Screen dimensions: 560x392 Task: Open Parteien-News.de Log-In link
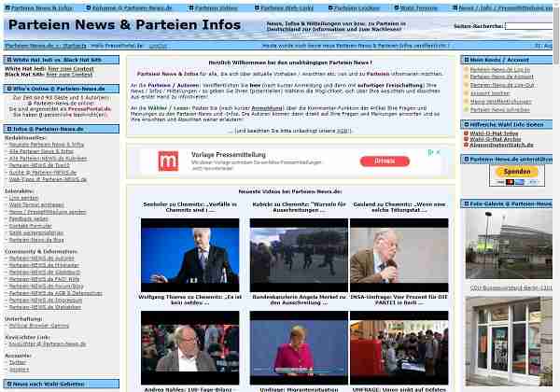click(x=500, y=70)
